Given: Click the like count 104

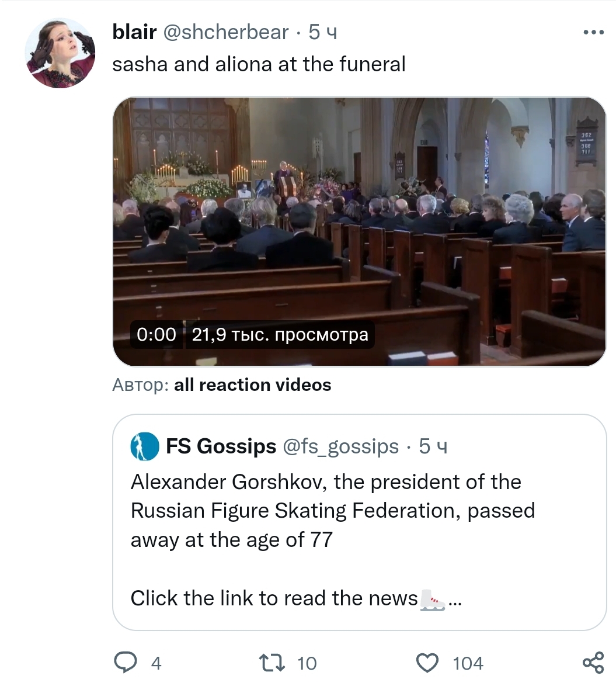Looking at the screenshot, I should [x=468, y=663].
